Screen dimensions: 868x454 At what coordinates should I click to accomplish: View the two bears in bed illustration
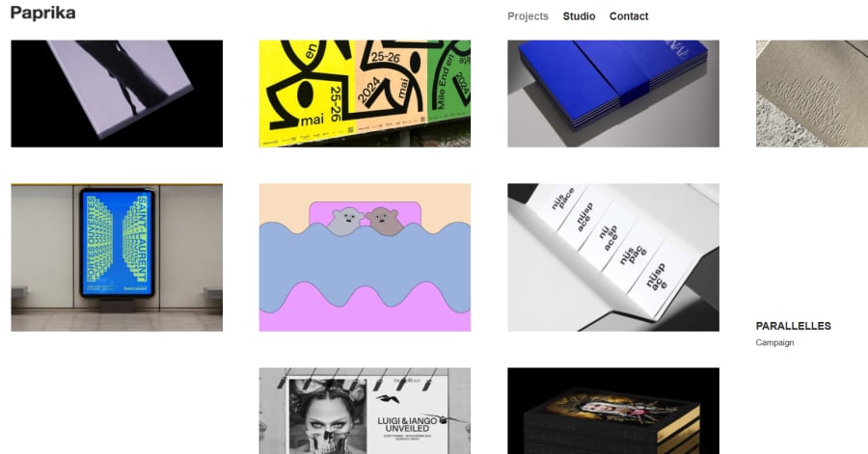pos(365,257)
